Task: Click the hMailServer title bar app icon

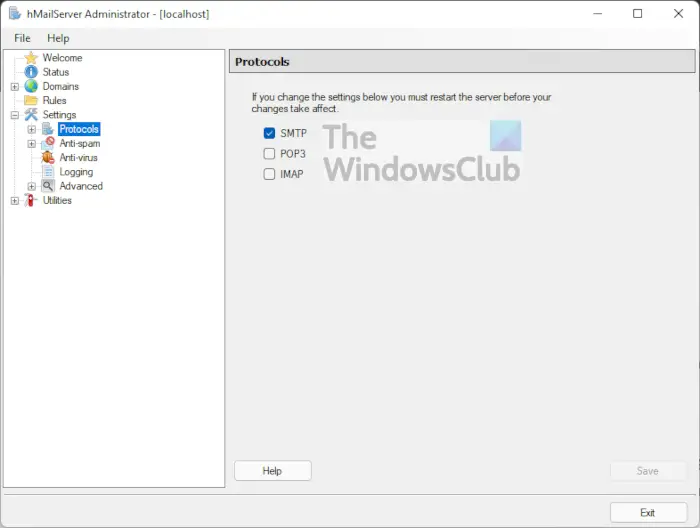Action: (x=15, y=14)
